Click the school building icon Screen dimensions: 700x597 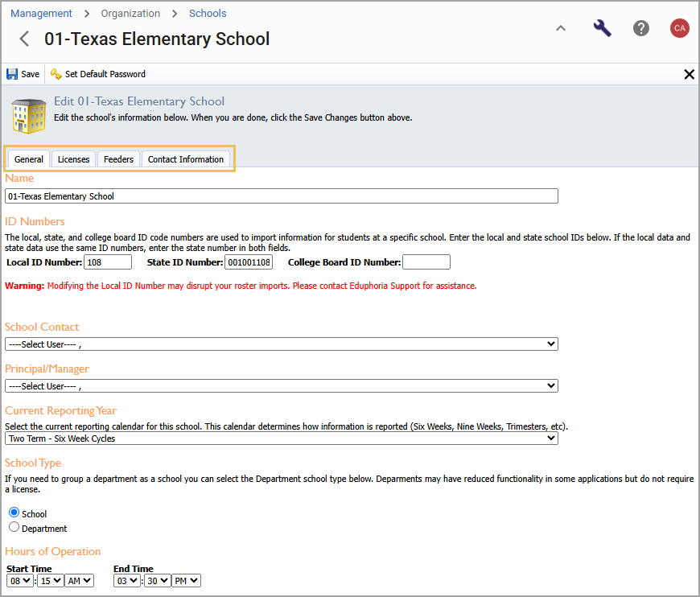point(29,116)
